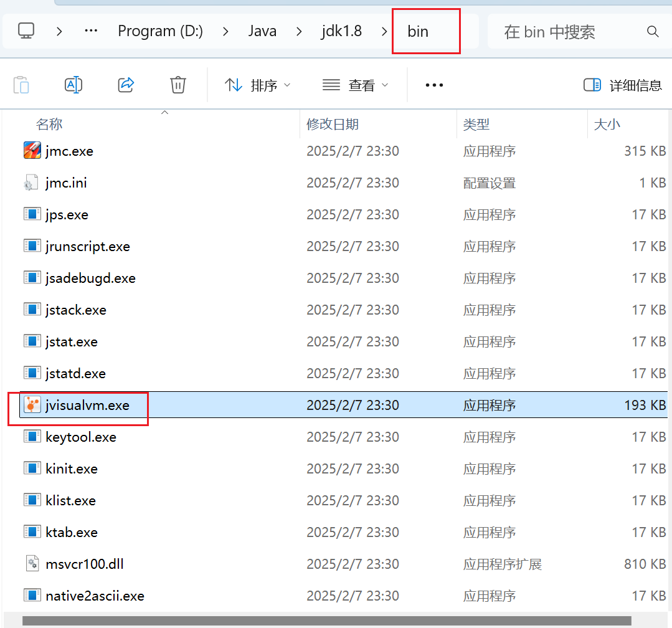Click the jps.exe file name

[x=67, y=215]
